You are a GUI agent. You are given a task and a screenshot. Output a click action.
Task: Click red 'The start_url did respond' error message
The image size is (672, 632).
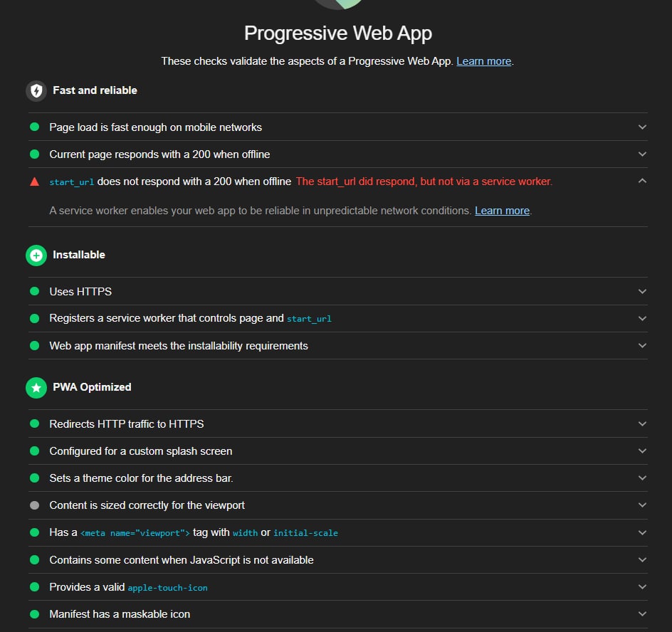point(424,181)
